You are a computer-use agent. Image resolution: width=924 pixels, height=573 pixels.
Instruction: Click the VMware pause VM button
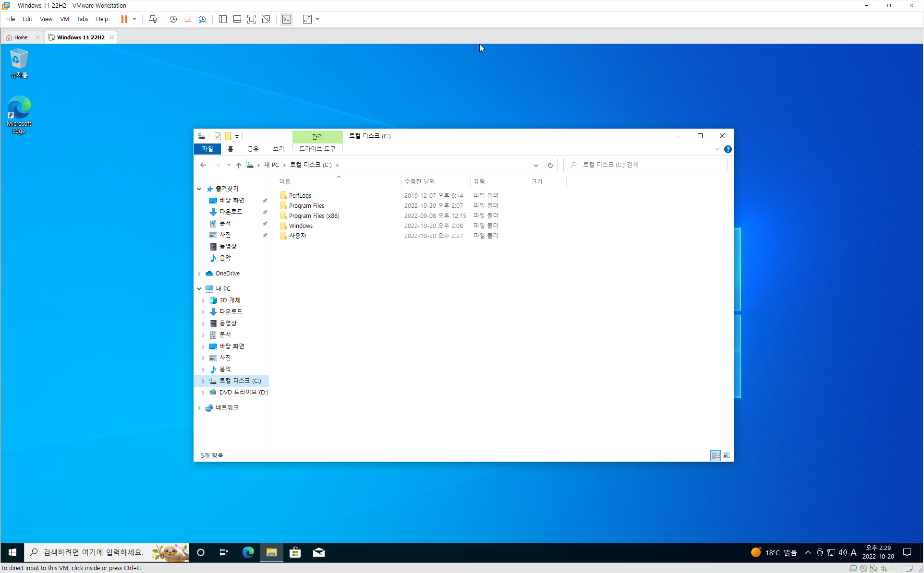tap(124, 19)
